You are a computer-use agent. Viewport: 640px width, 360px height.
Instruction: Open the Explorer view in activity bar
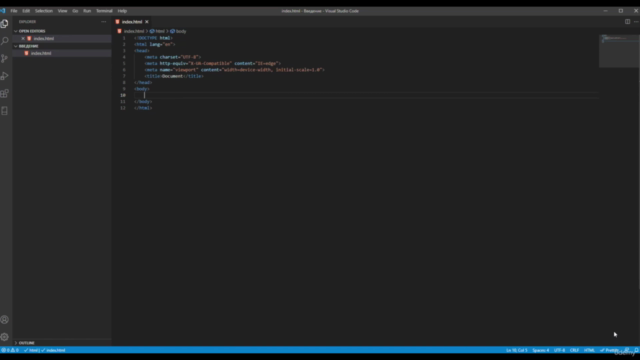4,24
